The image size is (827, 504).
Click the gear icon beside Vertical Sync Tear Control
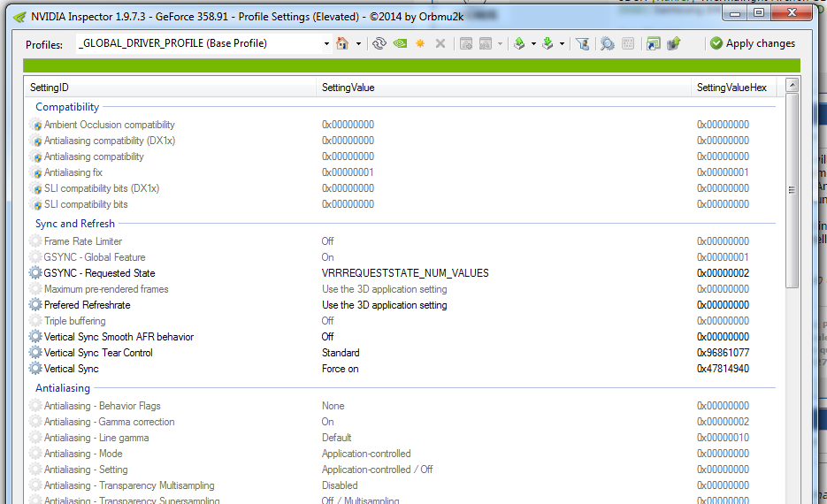pyautogui.click(x=35, y=353)
